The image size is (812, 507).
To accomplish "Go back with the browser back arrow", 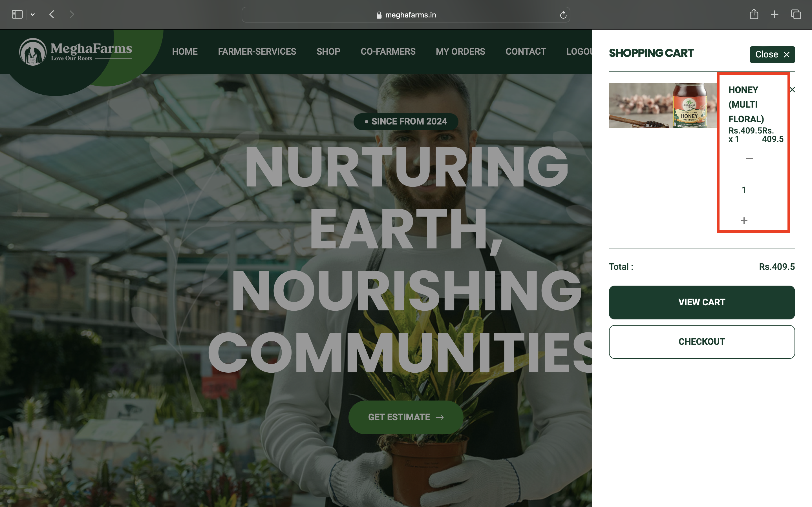I will coord(52,14).
